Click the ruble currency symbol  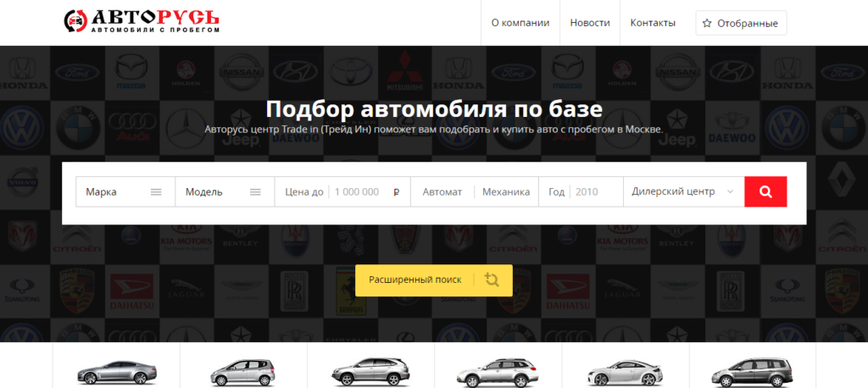tap(397, 192)
